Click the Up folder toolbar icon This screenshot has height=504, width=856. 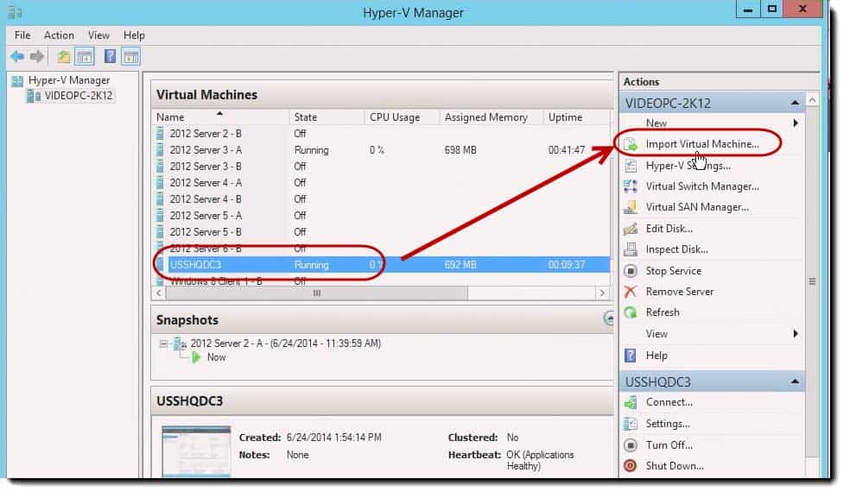coord(64,56)
